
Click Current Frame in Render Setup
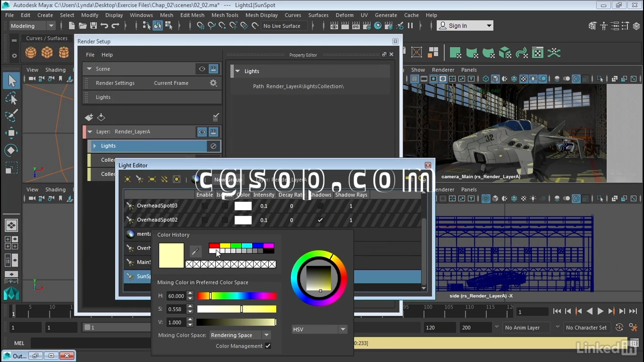point(171,83)
